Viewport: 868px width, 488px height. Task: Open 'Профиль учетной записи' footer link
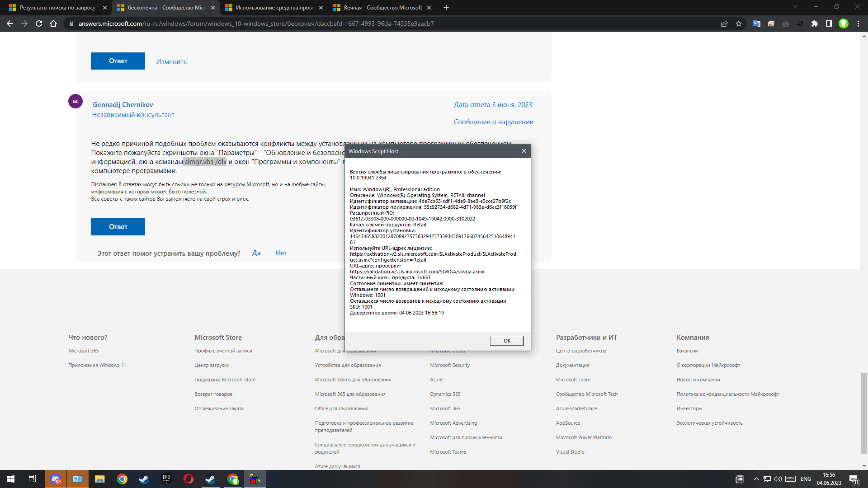pyautogui.click(x=223, y=351)
